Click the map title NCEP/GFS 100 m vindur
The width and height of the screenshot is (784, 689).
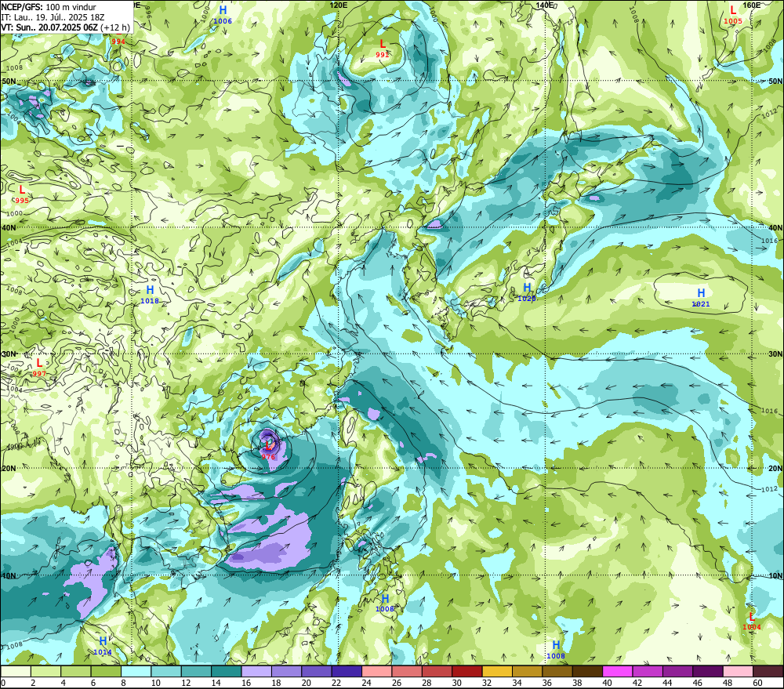49,7
